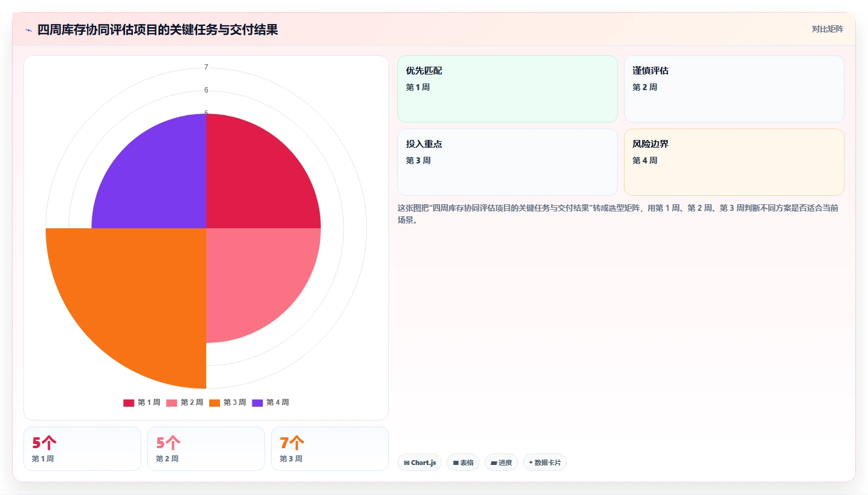Click the axis tick label 6

(x=206, y=90)
